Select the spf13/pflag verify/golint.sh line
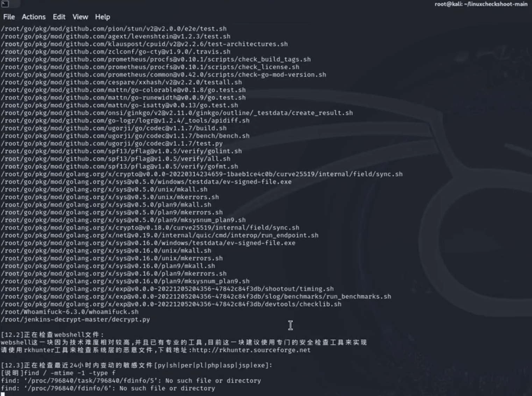 click(x=121, y=151)
